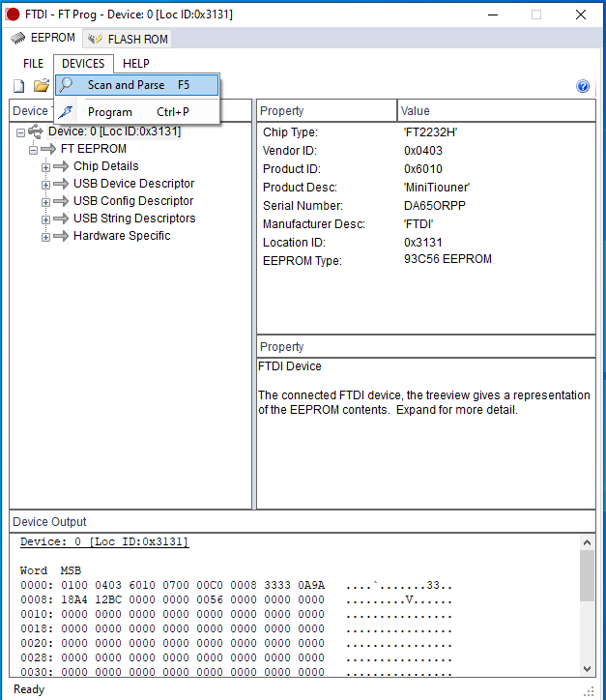The image size is (606, 700).
Task: Click the Value column header
Action: click(x=496, y=111)
